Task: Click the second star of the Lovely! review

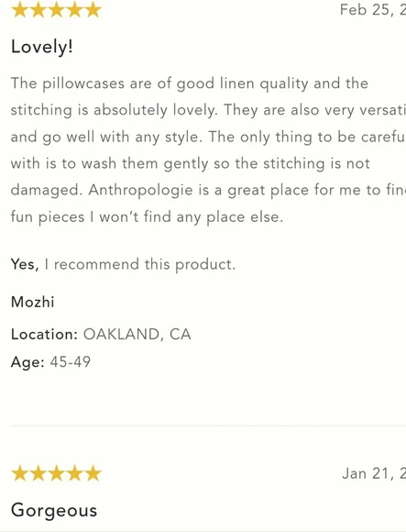Action: pyautogui.click(x=38, y=9)
